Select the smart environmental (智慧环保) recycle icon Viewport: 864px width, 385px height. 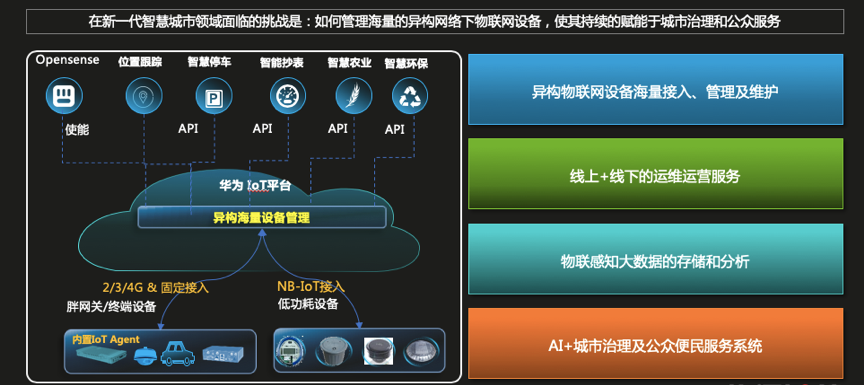pyautogui.click(x=409, y=96)
